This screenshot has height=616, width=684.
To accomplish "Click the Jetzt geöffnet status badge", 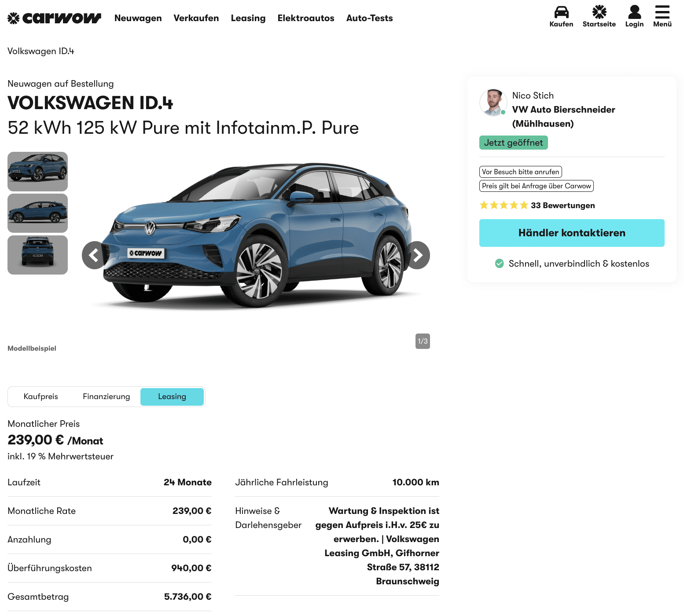I will click(x=513, y=143).
